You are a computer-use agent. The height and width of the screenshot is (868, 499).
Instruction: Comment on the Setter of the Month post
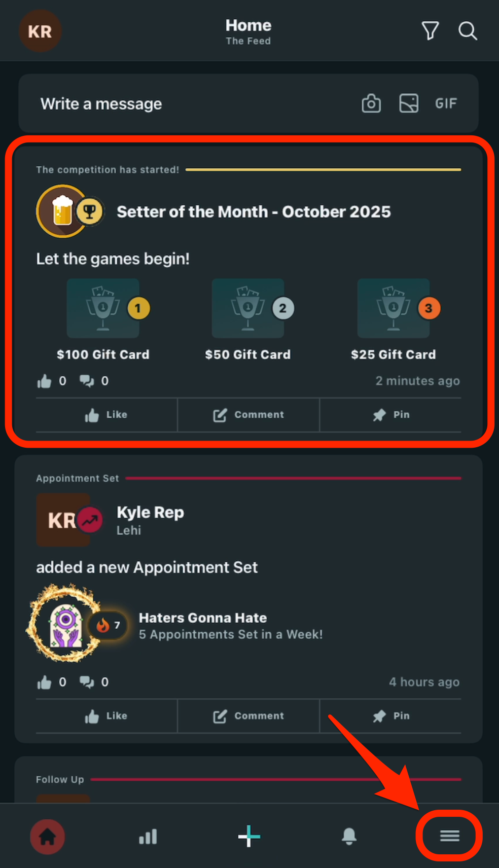[248, 415]
